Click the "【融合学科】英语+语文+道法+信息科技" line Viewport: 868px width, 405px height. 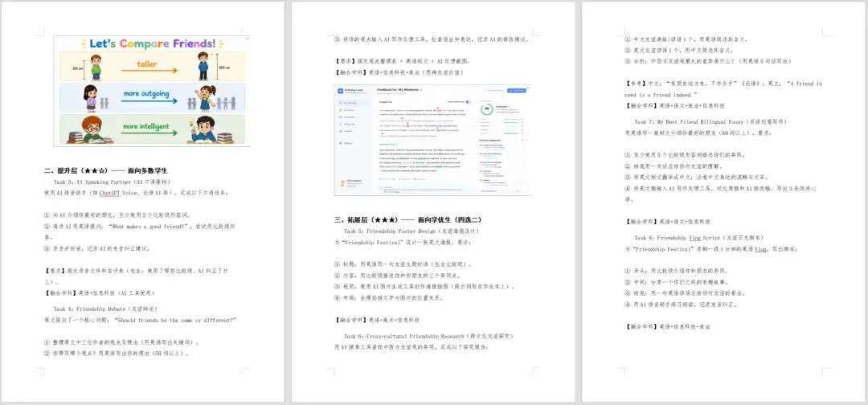[674, 105]
